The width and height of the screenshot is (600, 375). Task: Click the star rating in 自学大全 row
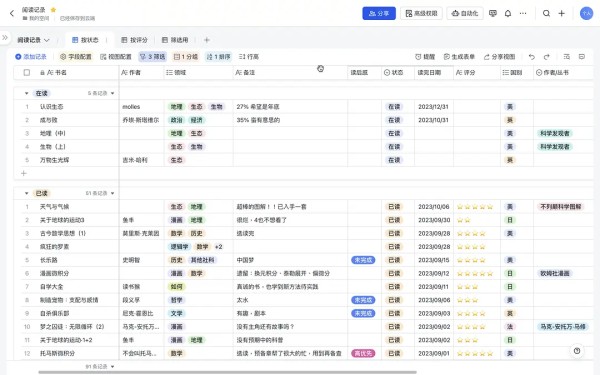(467, 287)
